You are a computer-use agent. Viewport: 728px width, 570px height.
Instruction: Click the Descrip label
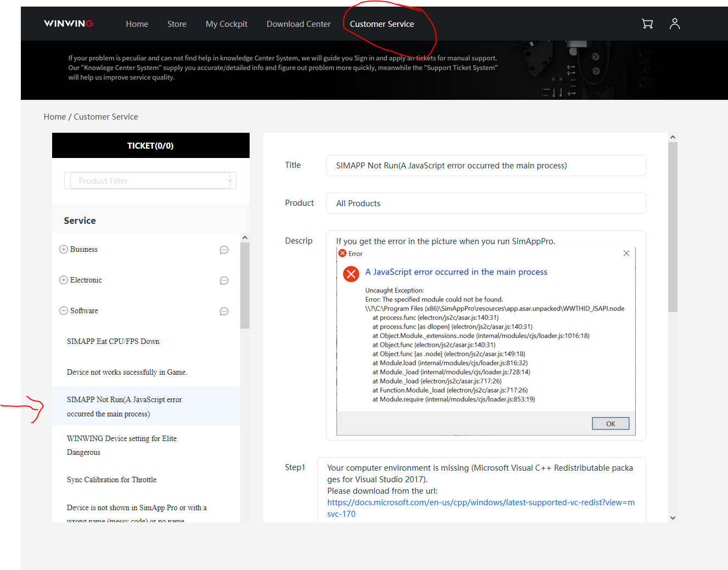coord(298,240)
